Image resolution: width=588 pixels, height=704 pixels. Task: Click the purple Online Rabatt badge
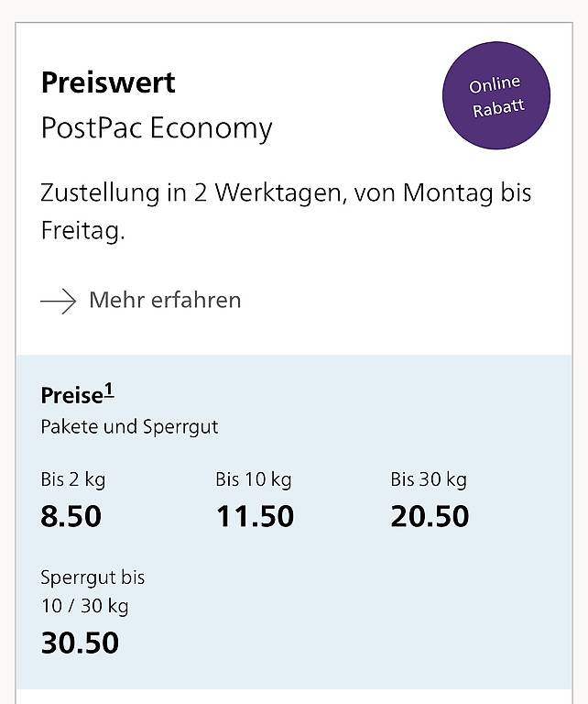coord(496,96)
